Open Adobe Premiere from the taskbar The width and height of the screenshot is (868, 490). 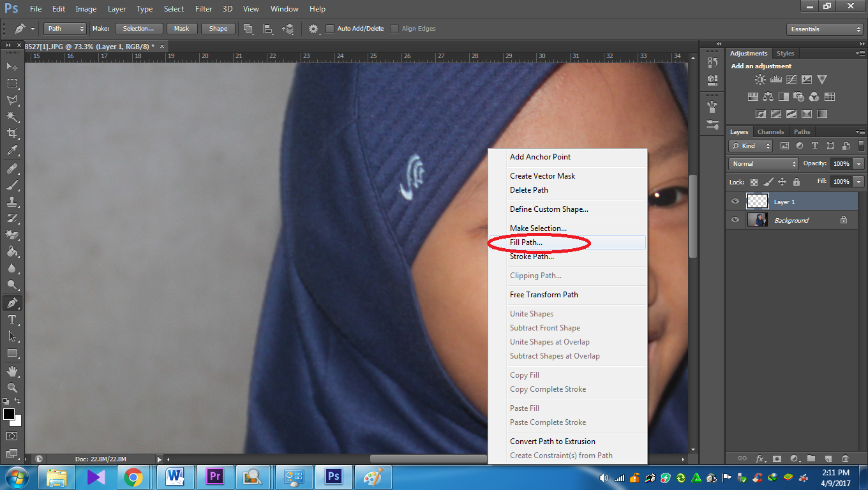(x=214, y=477)
